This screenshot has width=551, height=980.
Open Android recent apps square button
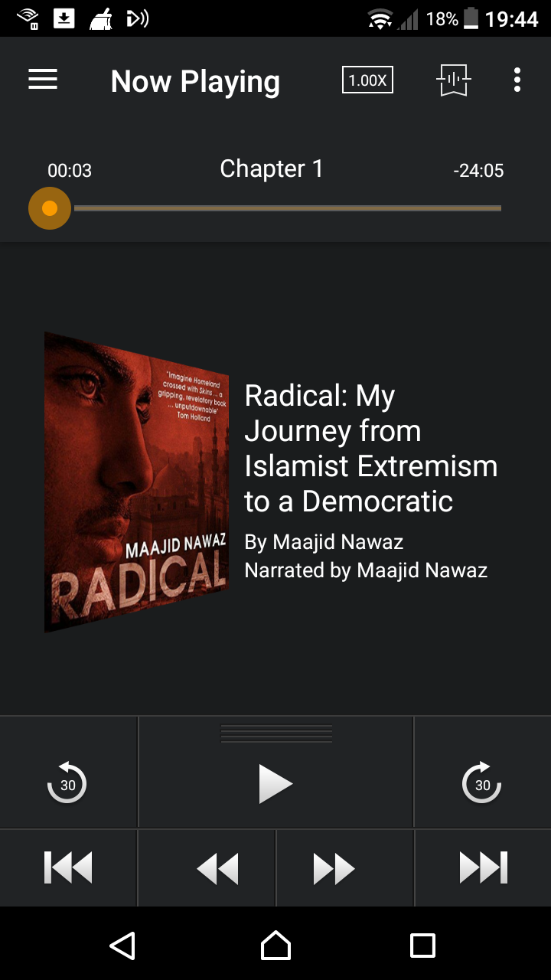[423, 946]
